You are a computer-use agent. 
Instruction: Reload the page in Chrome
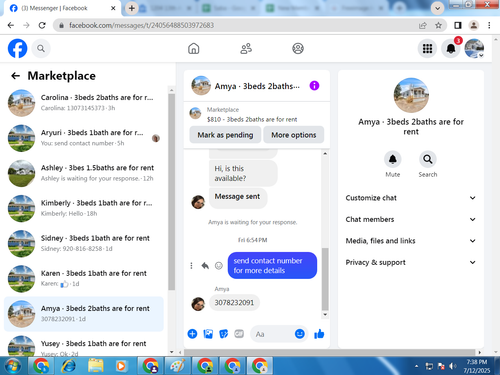click(x=42, y=25)
